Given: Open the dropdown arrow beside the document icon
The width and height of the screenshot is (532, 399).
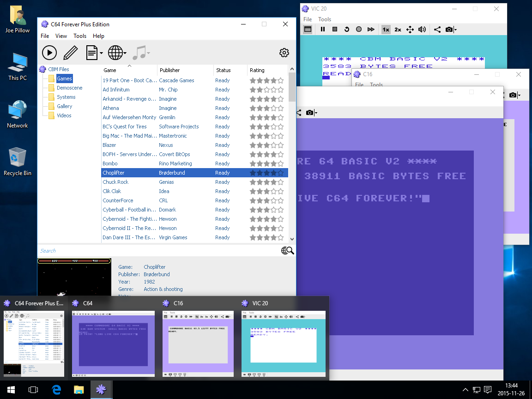Looking at the screenshot, I should [x=101, y=53].
